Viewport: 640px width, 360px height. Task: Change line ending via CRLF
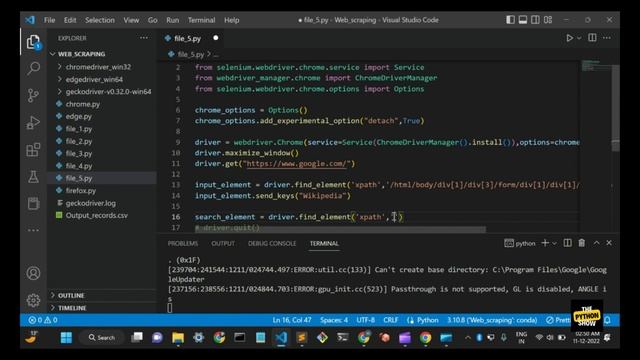coord(390,320)
